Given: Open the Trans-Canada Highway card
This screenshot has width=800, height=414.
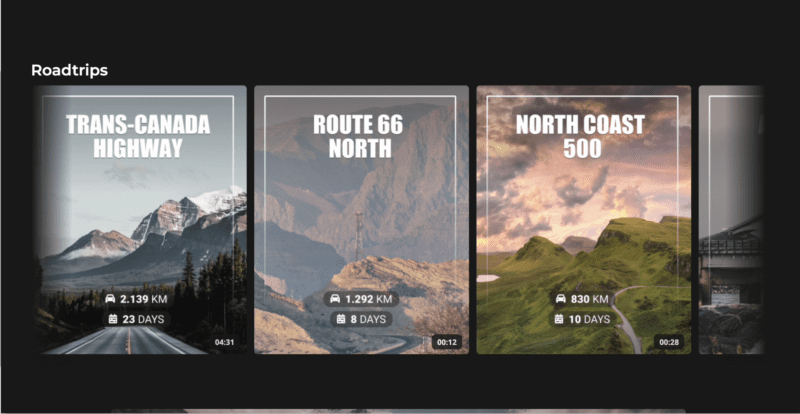Looking at the screenshot, I should click(x=139, y=220).
